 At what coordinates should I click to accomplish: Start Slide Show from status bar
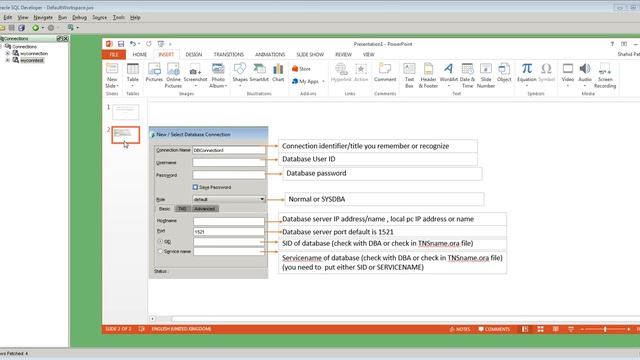point(571,329)
